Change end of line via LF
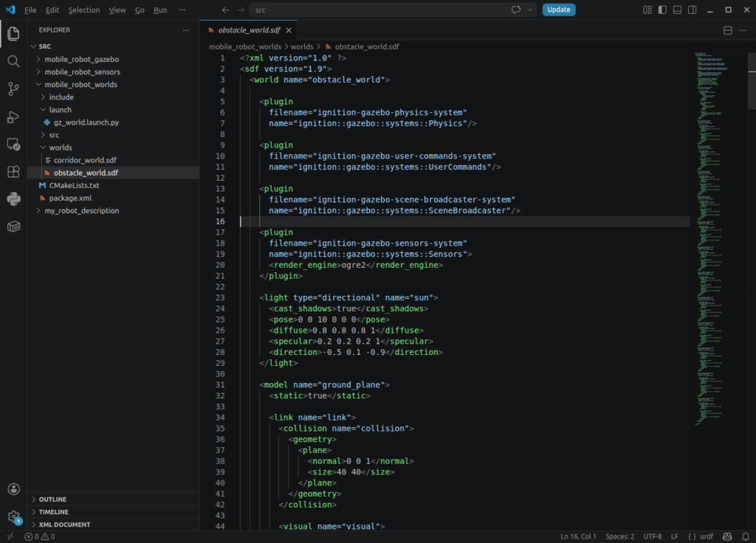Viewport: 756px width, 543px height. click(x=675, y=536)
